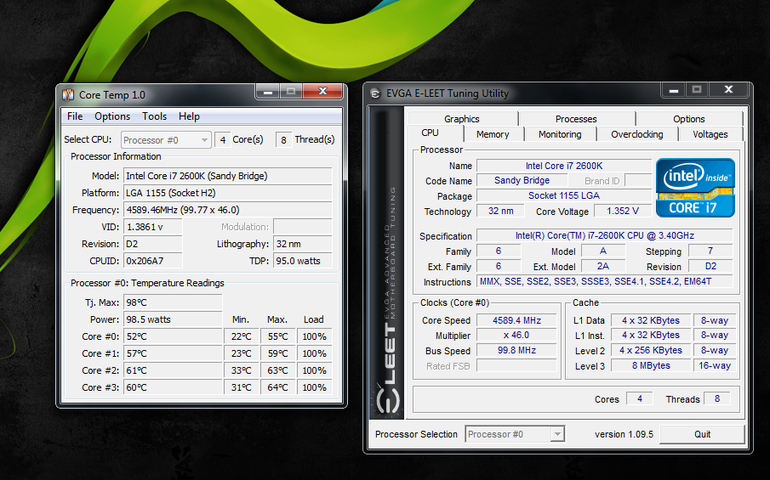Minimize the EVGA E-LEET Tuning Utility window

click(x=673, y=91)
